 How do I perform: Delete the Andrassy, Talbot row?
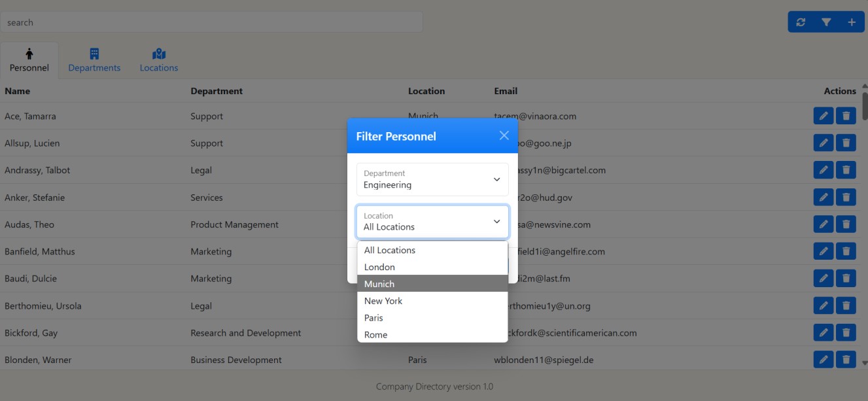tap(846, 170)
